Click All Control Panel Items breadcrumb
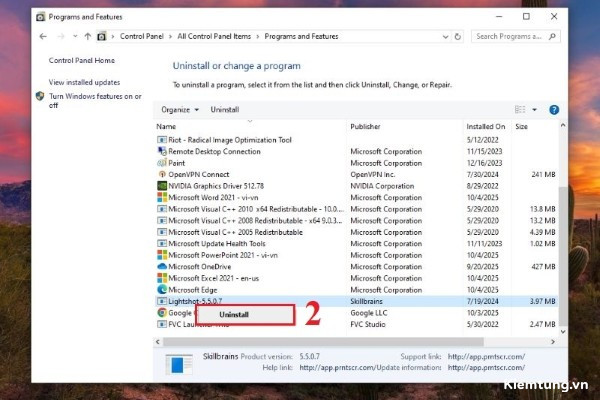Image resolution: width=600 pixels, height=400 pixels. 214,36
